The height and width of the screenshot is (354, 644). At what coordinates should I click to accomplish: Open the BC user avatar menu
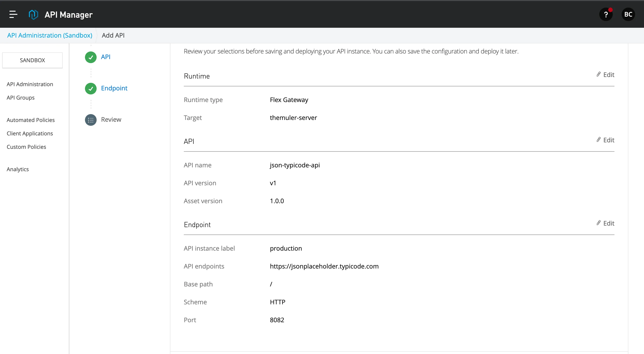[628, 15]
